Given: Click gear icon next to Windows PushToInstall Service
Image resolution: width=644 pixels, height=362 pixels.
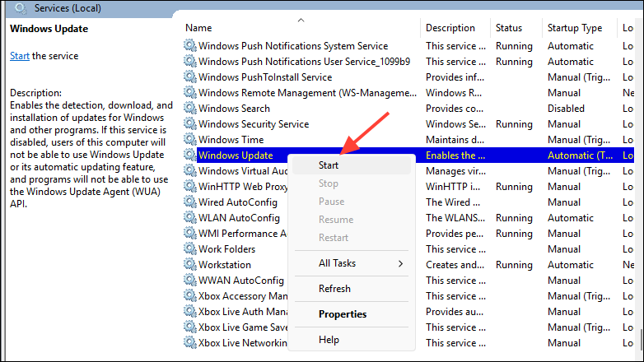Looking at the screenshot, I should (x=189, y=77).
